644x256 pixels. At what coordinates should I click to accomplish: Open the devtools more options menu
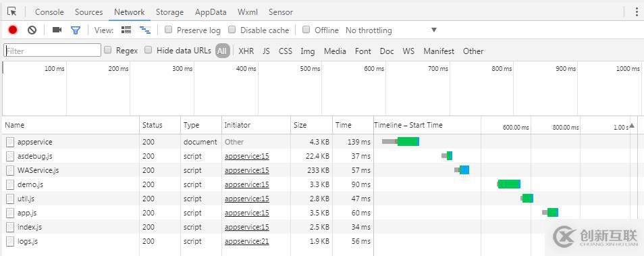point(637,11)
